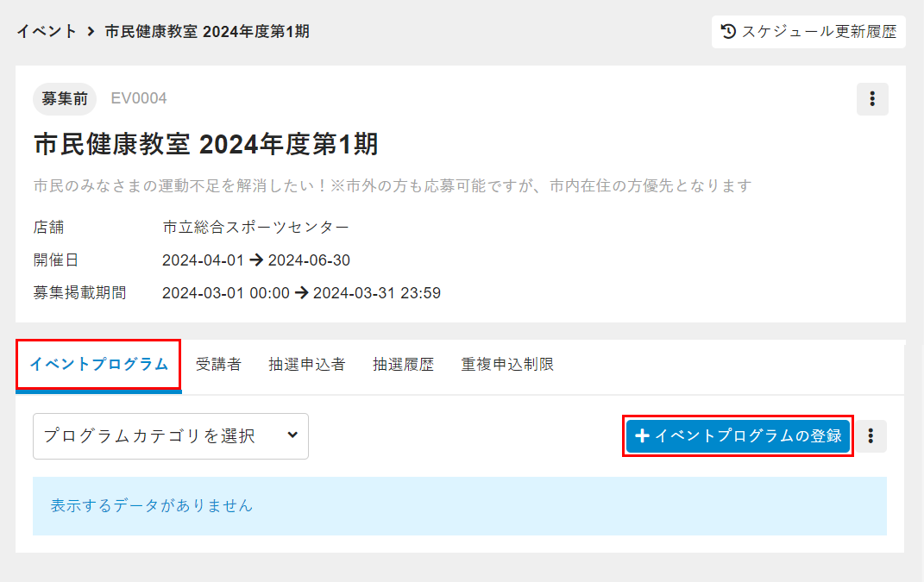
Task: Click the 市民健康教室 2024年度第1期 heading
Action: click(x=205, y=145)
